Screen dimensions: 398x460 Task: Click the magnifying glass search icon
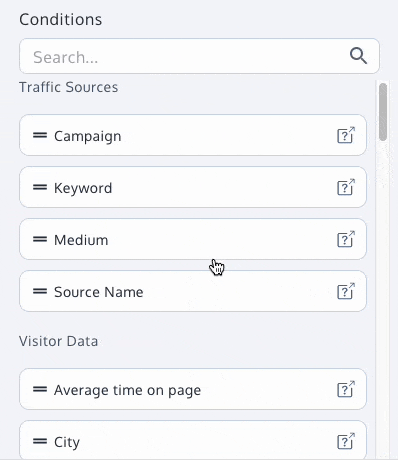click(x=358, y=56)
